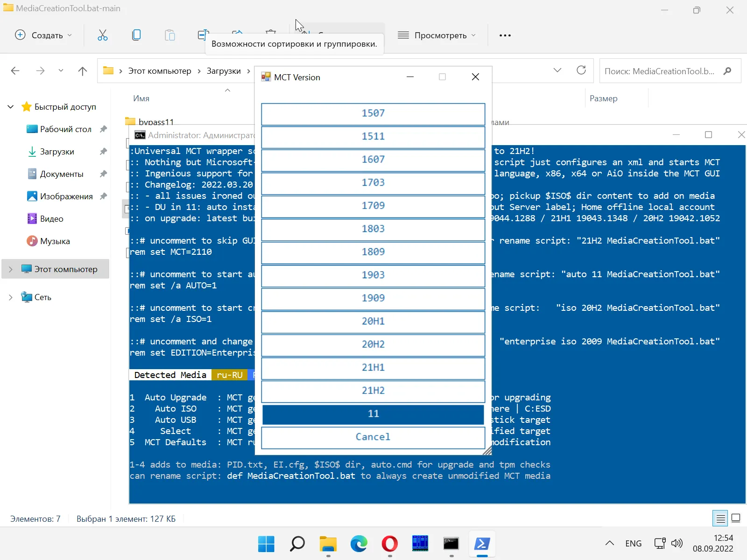This screenshot has width=747, height=560.
Task: Open the Создать dropdown menu
Action: [x=43, y=35]
